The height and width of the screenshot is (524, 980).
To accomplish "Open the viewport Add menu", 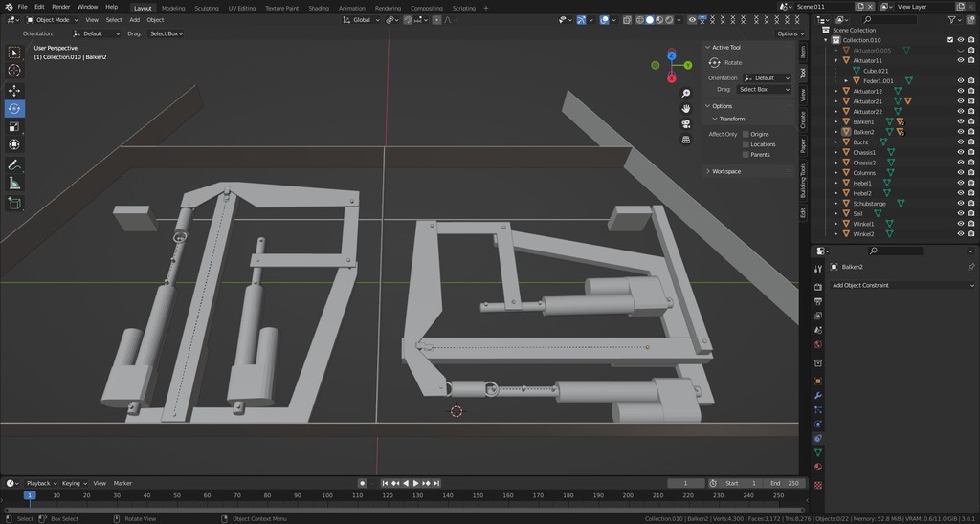I will coord(134,20).
